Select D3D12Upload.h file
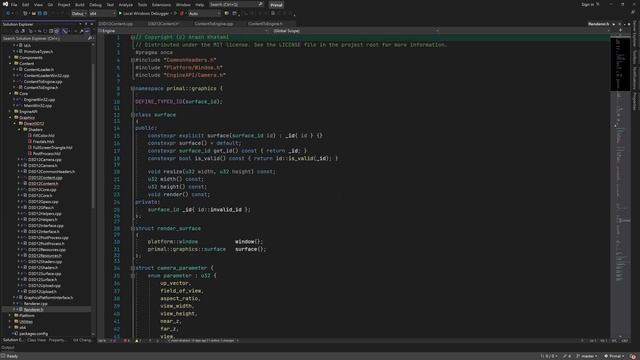The image size is (640, 360). click(x=42, y=291)
